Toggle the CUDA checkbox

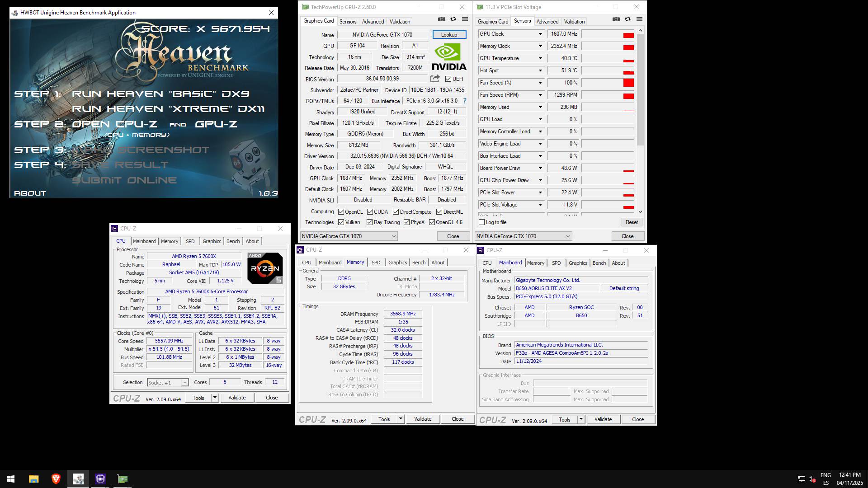(x=370, y=212)
